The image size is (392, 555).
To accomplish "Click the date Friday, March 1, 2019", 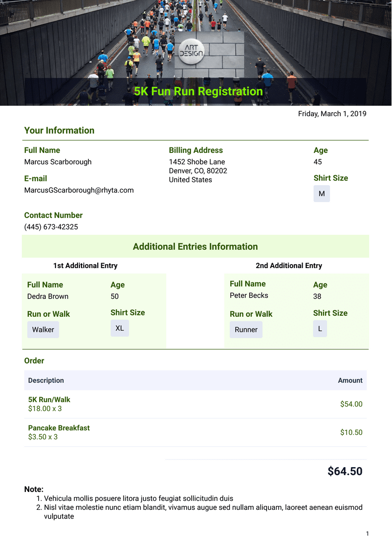I will pos(332,114).
